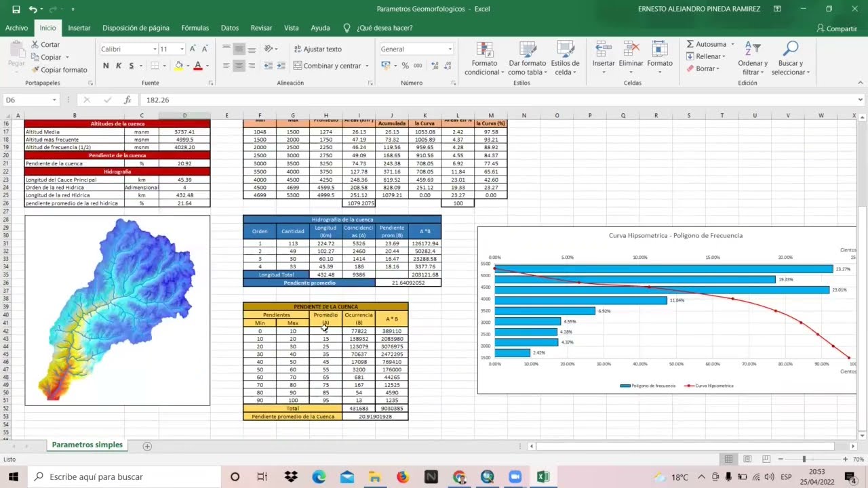Toggle underline S formatting
This screenshot has height=488, width=868.
coord(131,66)
